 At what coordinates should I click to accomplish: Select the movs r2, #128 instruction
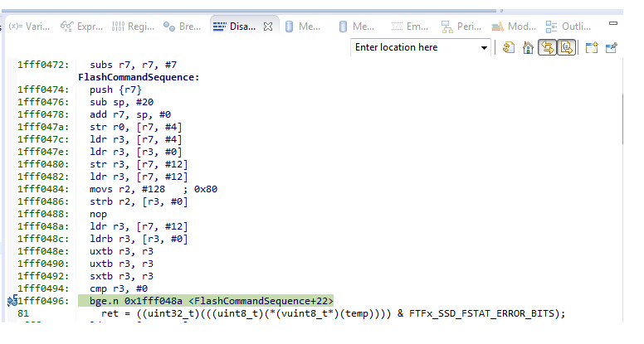[154, 189]
